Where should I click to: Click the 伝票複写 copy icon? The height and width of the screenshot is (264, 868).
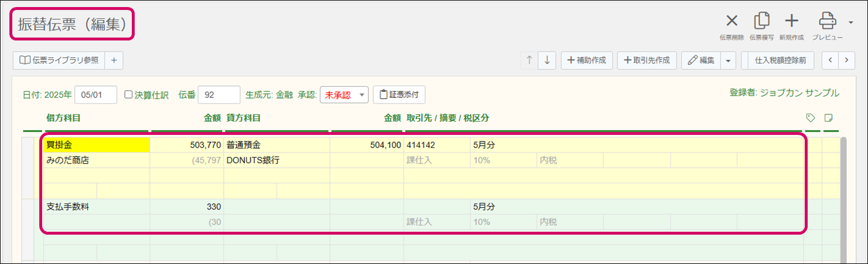pos(761,22)
